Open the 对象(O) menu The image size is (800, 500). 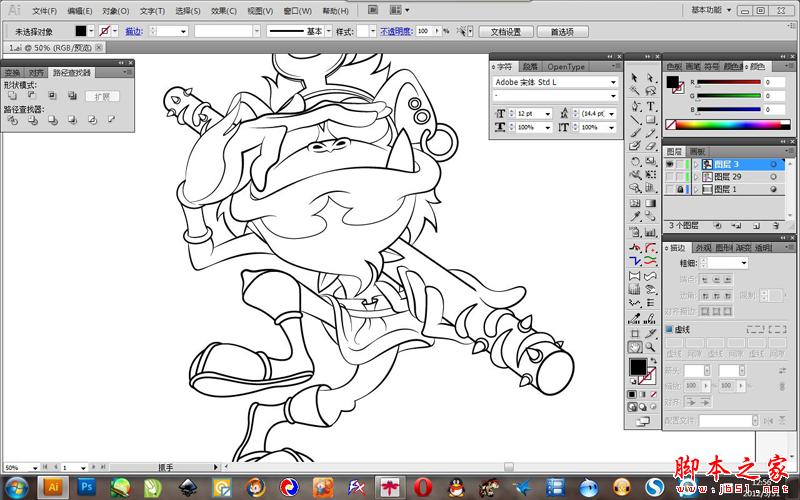coord(116,11)
